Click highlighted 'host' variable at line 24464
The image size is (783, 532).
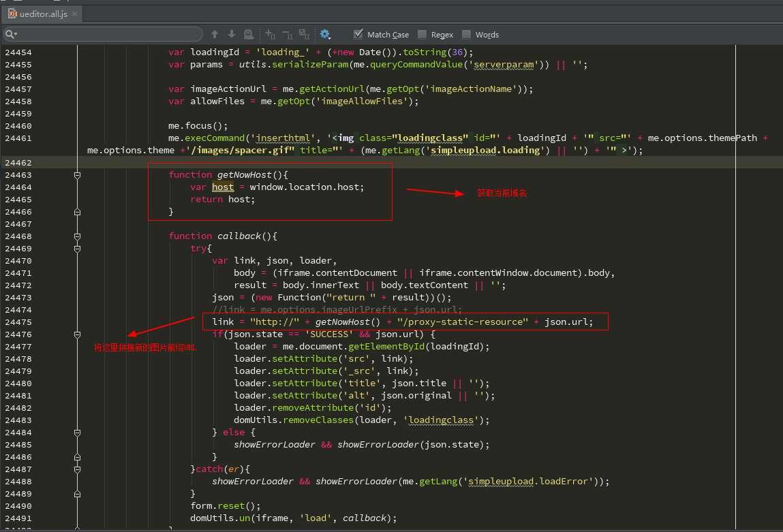(223, 187)
